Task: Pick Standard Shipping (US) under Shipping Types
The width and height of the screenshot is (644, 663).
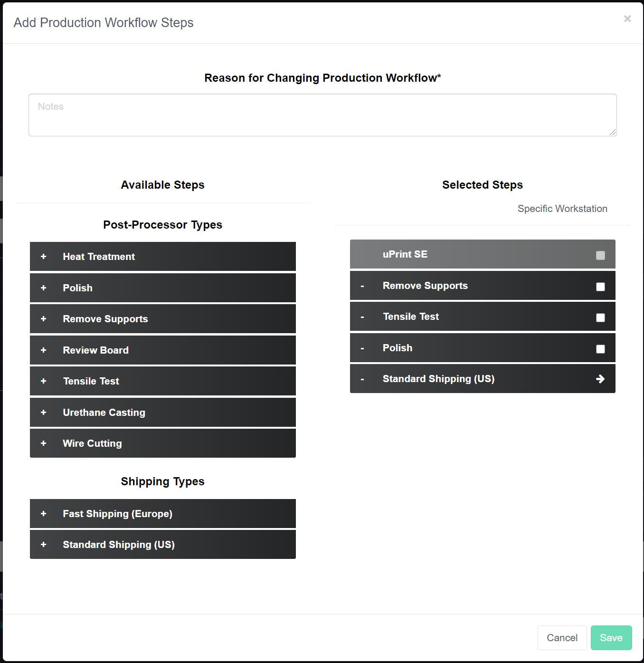Action: (x=119, y=545)
